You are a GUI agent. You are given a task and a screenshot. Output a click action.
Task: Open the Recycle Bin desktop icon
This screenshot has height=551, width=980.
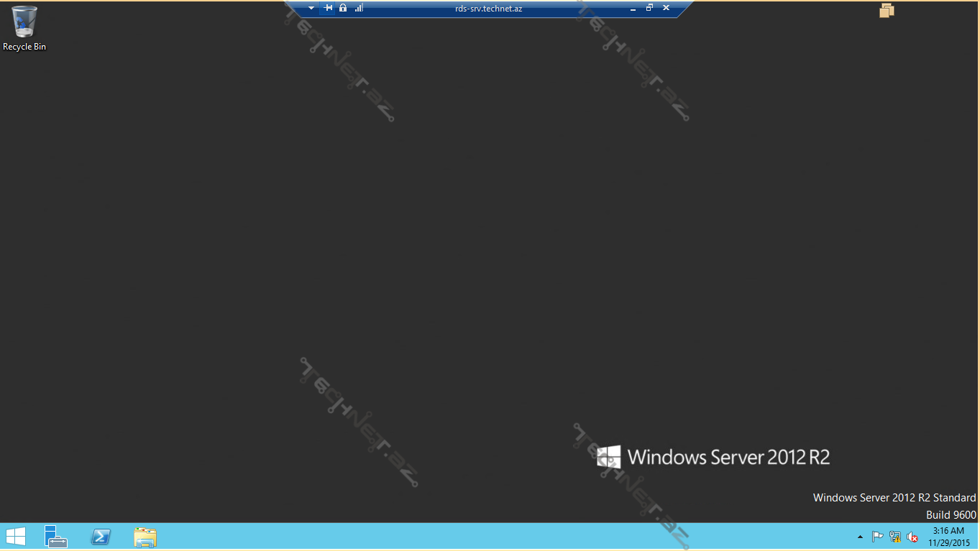click(24, 22)
